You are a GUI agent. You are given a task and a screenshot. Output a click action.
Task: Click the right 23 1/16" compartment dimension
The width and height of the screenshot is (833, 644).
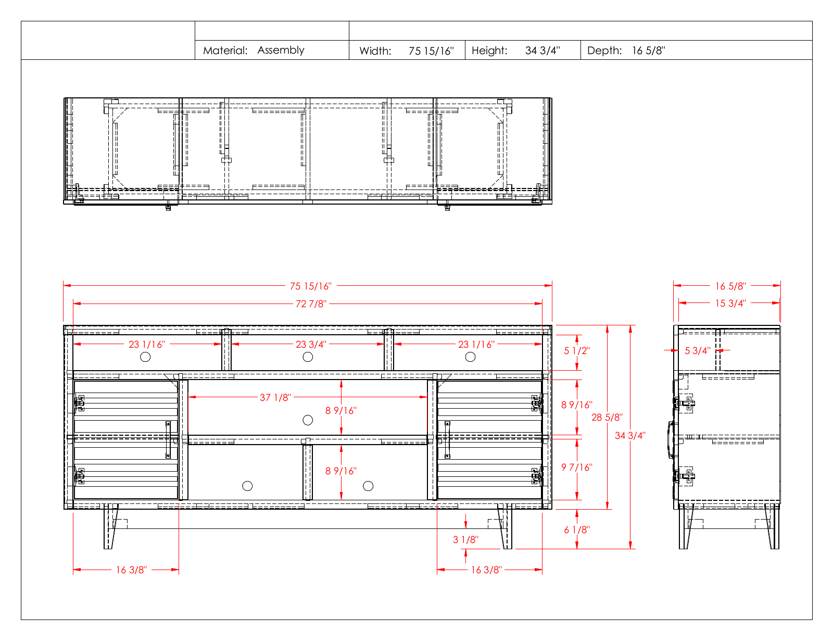point(476,345)
